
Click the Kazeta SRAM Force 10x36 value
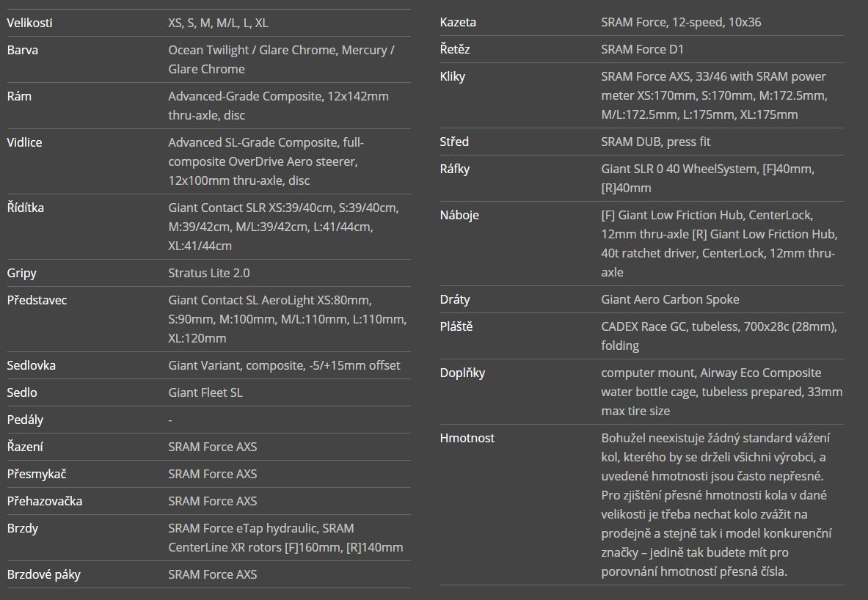coord(681,22)
